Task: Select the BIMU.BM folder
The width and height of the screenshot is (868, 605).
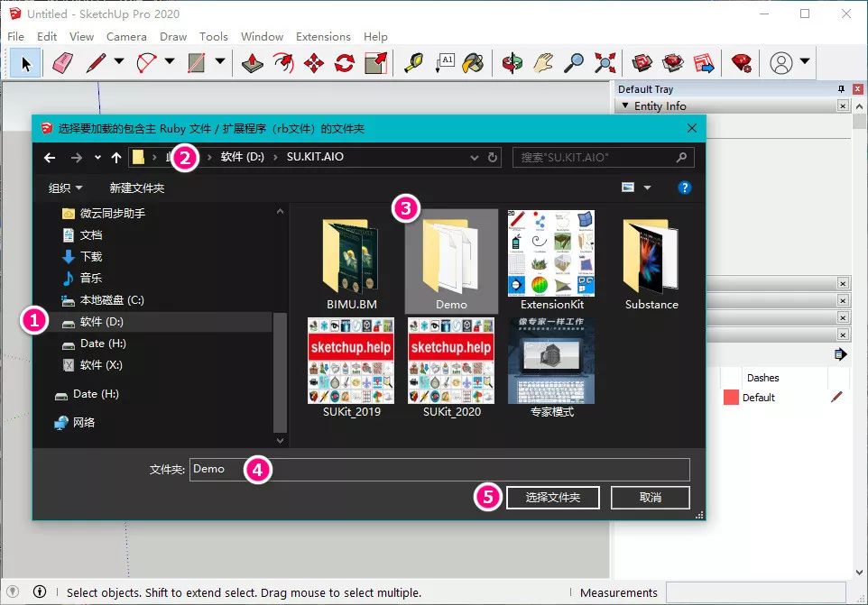Action: click(x=352, y=261)
